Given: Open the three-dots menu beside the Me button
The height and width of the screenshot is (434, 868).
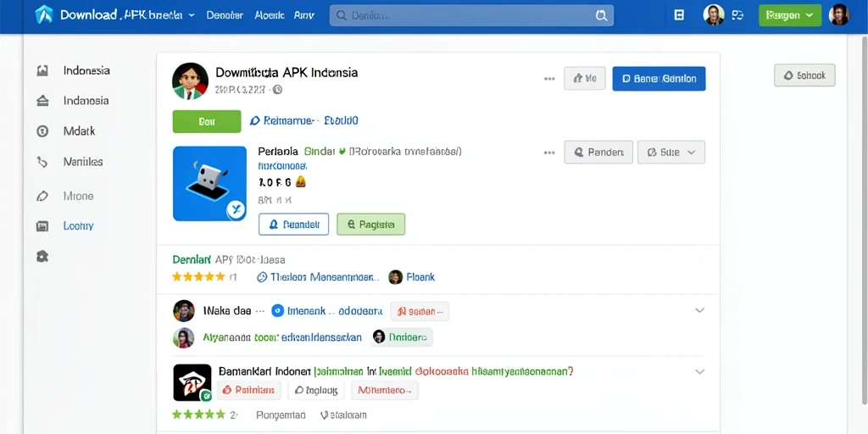Looking at the screenshot, I should pos(549,79).
